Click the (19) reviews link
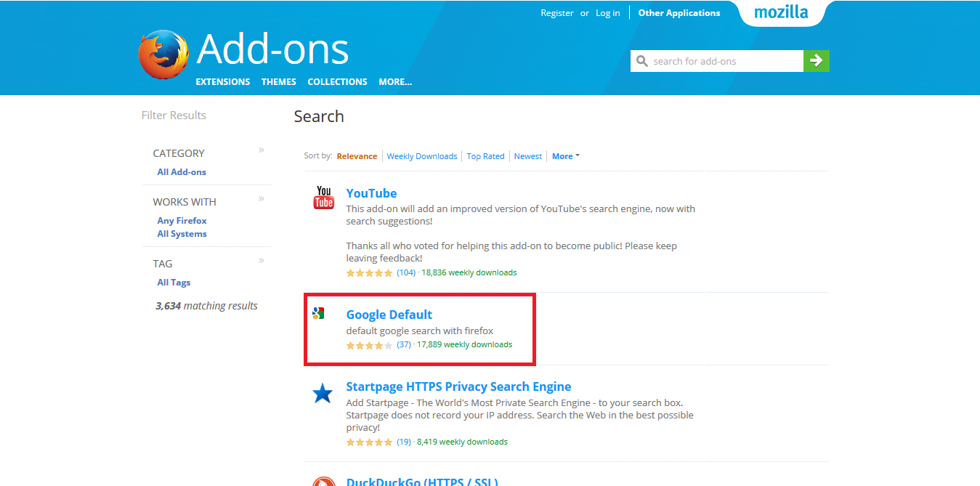Image resolution: width=980 pixels, height=486 pixels. click(x=404, y=442)
